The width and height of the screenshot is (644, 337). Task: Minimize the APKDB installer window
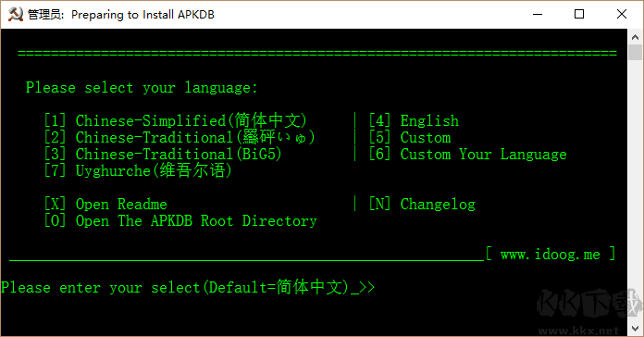click(x=538, y=15)
